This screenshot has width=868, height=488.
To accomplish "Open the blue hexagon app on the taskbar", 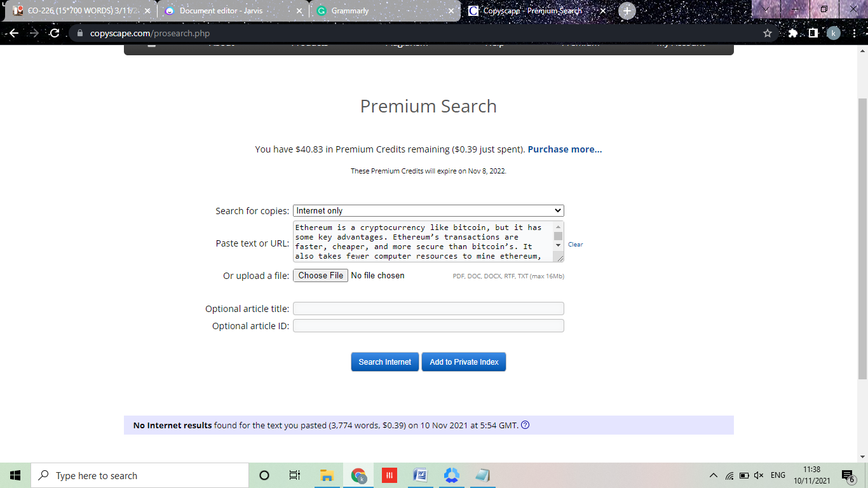I will 452,475.
